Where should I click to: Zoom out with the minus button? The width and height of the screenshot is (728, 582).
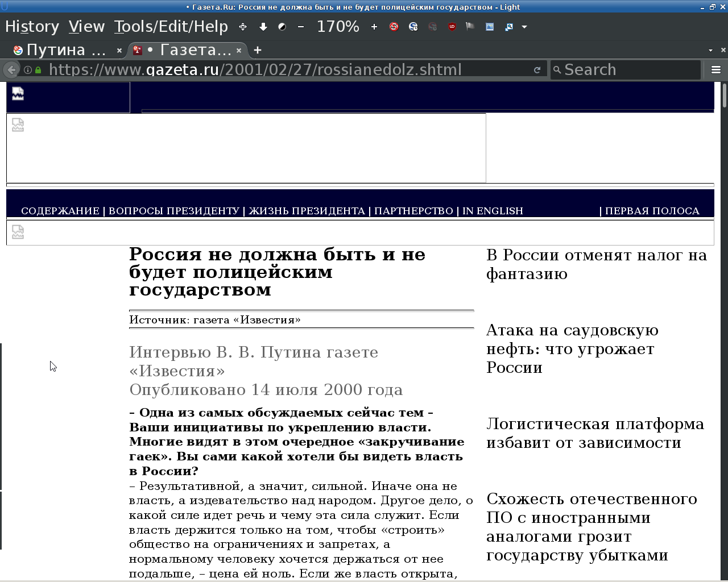point(301,27)
